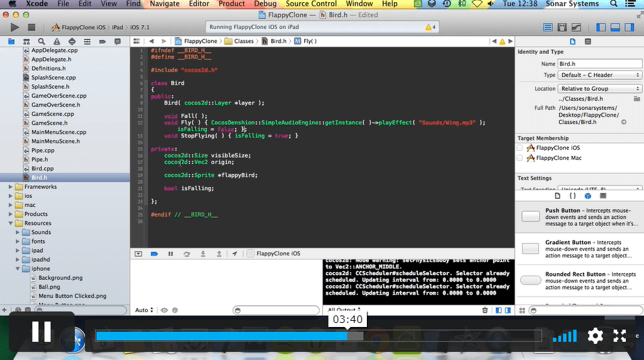Image resolution: width=644 pixels, height=360 pixels.
Task: Open the Symbol navigator tab
Action: (x=26, y=41)
